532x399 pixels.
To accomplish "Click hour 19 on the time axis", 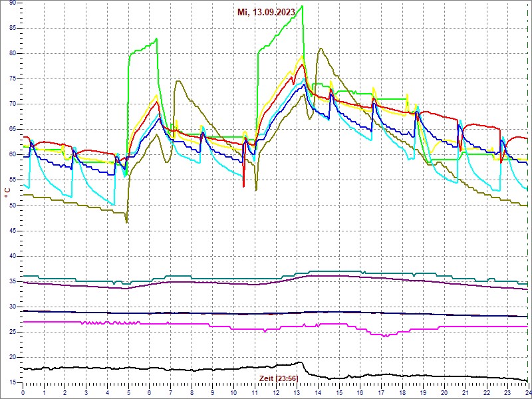I will 424,392.
